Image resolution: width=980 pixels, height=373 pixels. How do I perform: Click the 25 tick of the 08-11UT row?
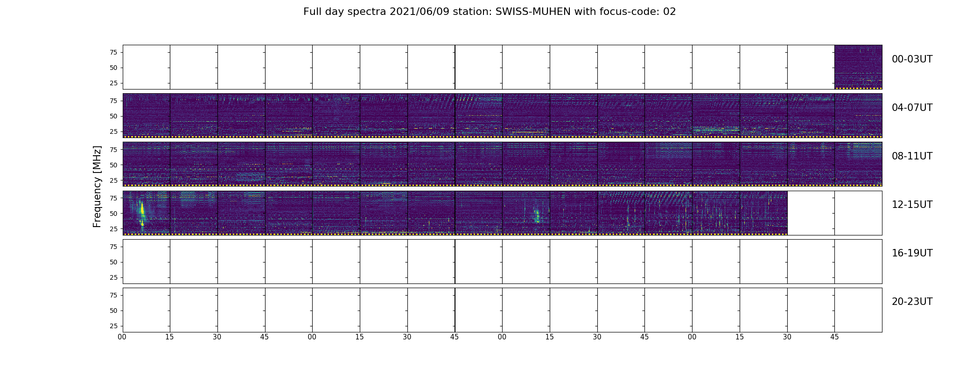click(x=113, y=180)
